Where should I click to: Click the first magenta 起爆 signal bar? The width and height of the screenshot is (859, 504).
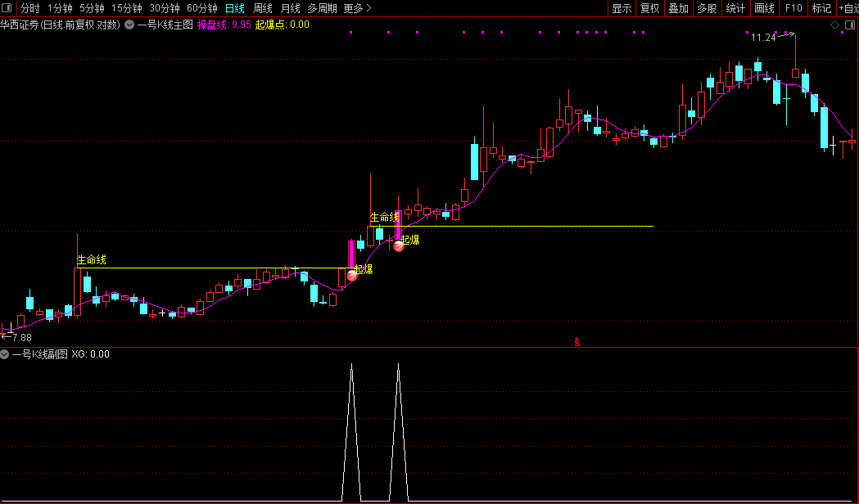[352, 254]
